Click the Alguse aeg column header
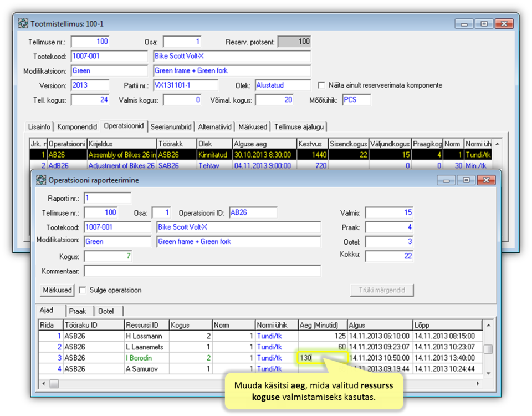532x416 pixels. (x=264, y=144)
